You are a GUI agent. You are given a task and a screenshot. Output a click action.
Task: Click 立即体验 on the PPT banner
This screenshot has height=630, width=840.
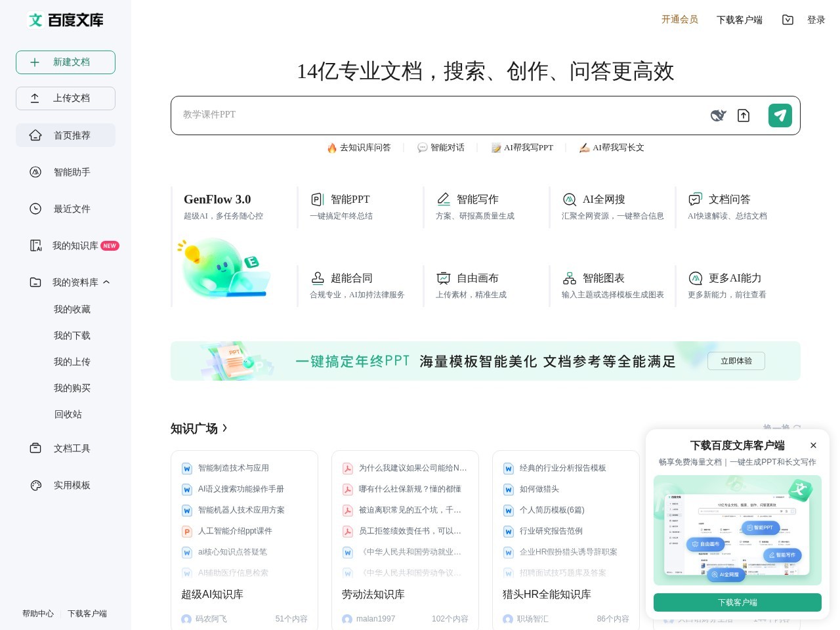[736, 361]
